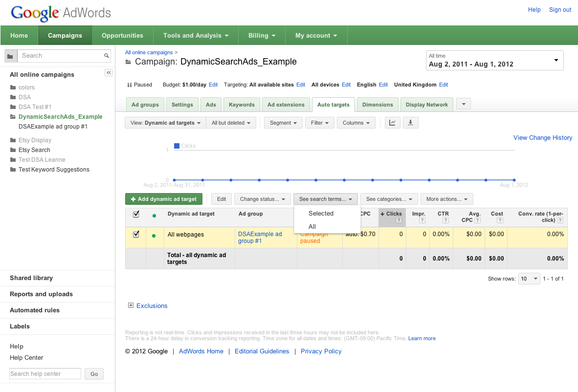This screenshot has height=392, width=578.
Task: Click the magnifier icon in sidebar search
Action: tap(106, 56)
